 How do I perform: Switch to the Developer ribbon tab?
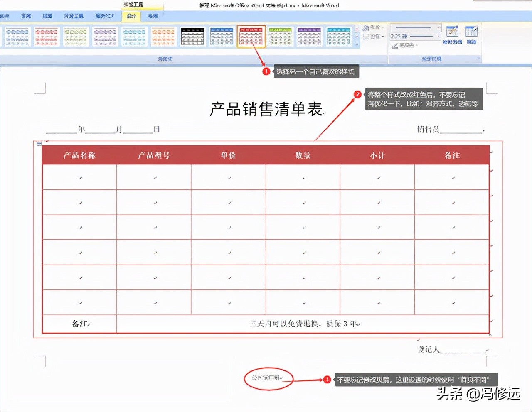click(x=75, y=16)
